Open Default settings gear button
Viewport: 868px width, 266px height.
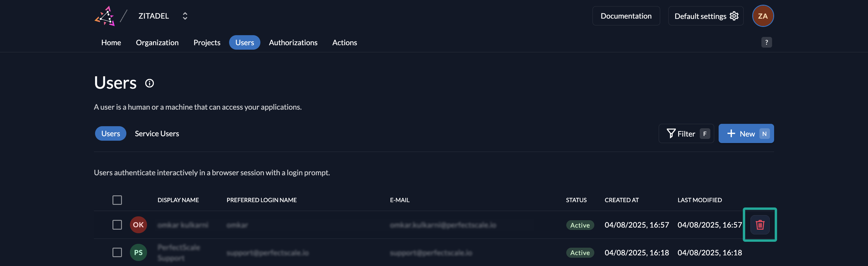(x=706, y=16)
